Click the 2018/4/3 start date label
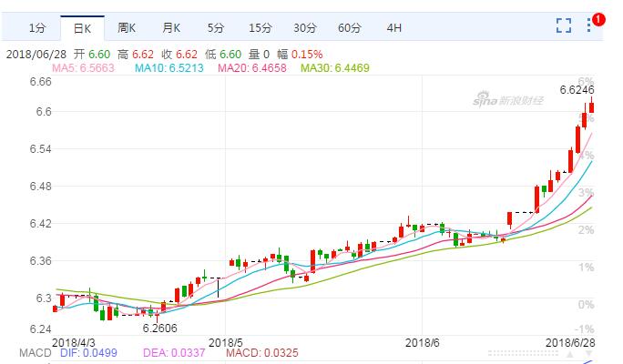623x364 pixels. pyautogui.click(x=74, y=342)
